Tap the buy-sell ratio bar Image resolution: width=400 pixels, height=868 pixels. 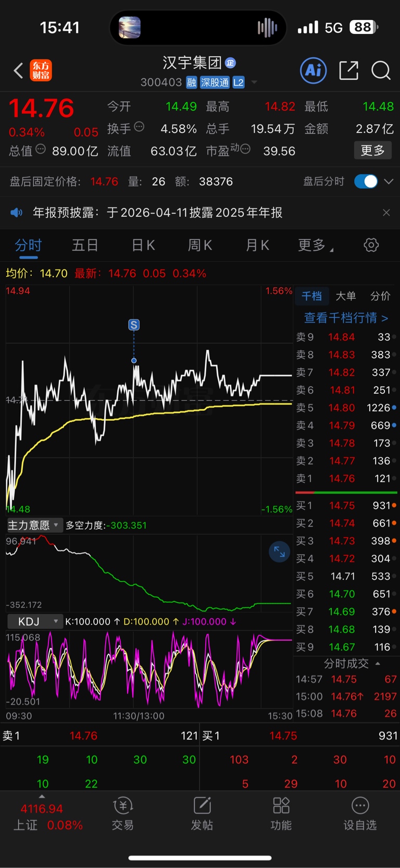point(346,492)
